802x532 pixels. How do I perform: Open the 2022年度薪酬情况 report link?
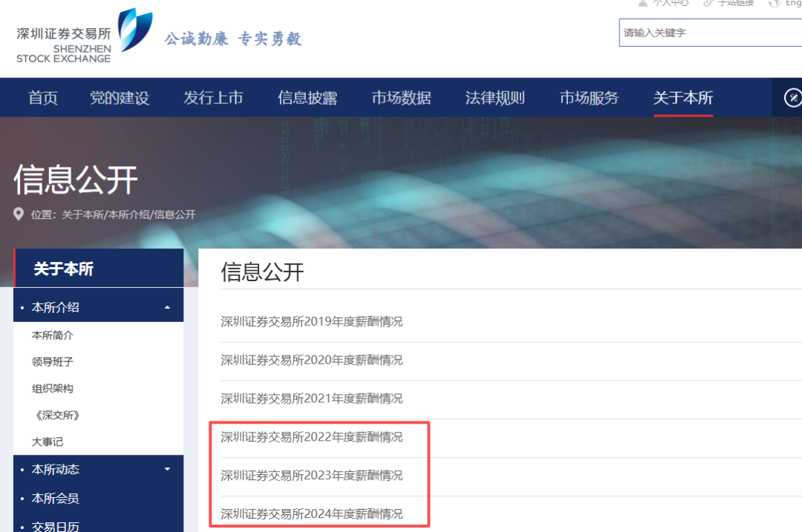[311, 437]
